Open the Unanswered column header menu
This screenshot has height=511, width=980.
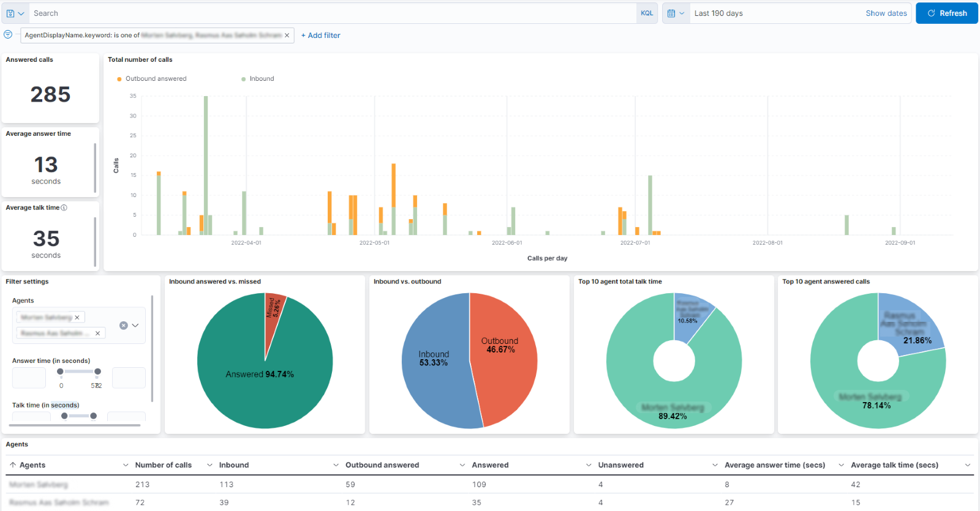click(x=715, y=465)
